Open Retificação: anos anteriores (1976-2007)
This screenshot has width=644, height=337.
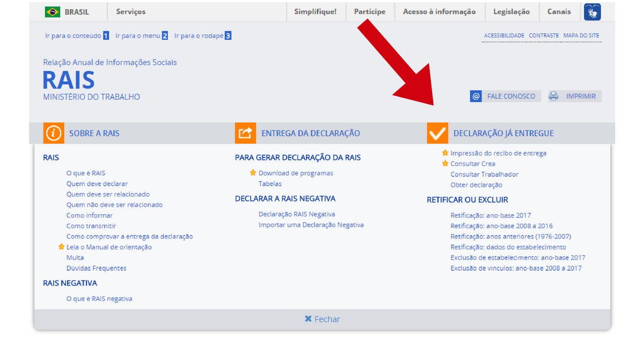(x=511, y=237)
